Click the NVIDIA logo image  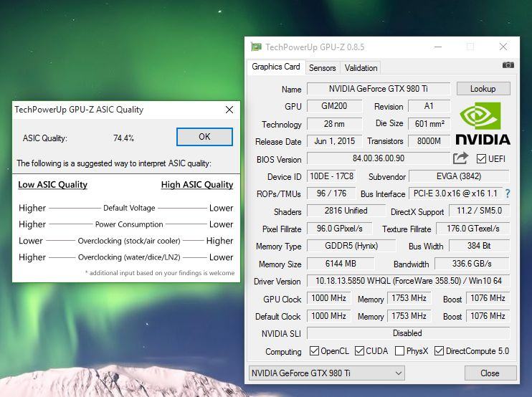pos(483,123)
